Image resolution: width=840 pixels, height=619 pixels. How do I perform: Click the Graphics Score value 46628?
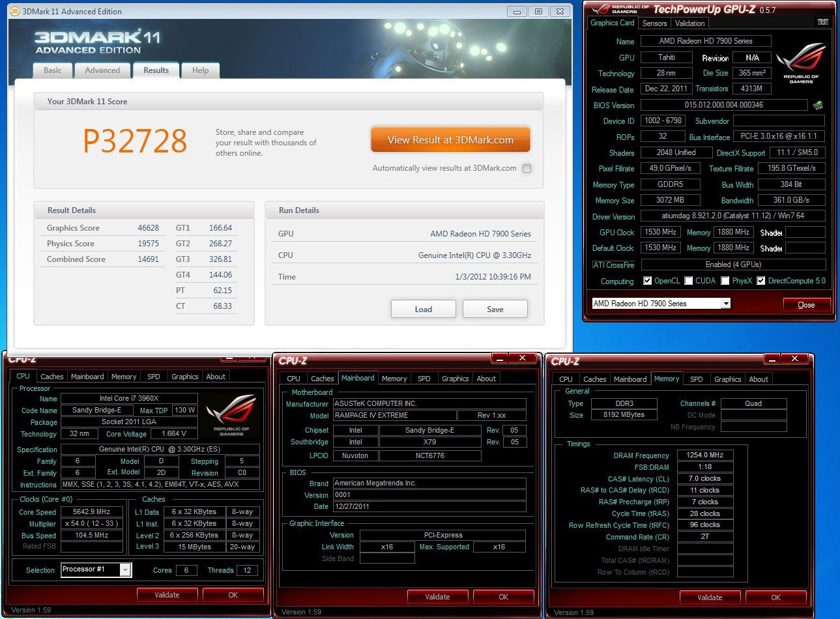point(148,228)
